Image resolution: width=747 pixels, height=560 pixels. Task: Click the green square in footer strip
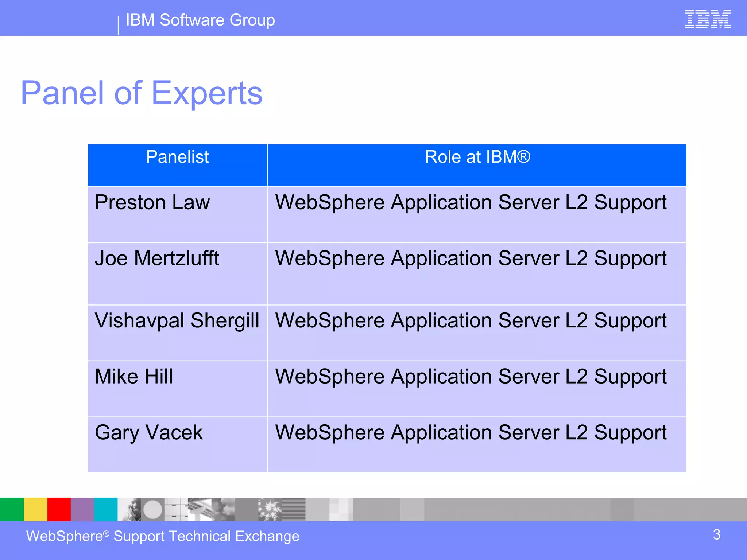coord(12,509)
